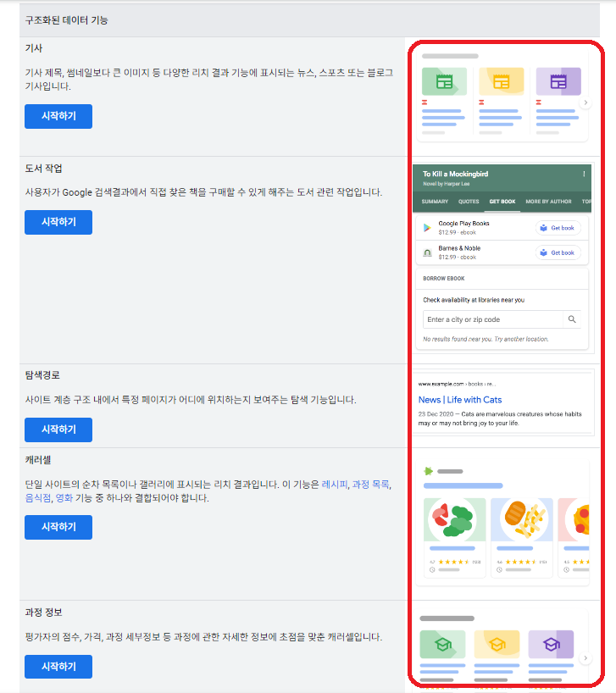Switch to the QUOTES tab
The height and width of the screenshot is (693, 616).
469,202
